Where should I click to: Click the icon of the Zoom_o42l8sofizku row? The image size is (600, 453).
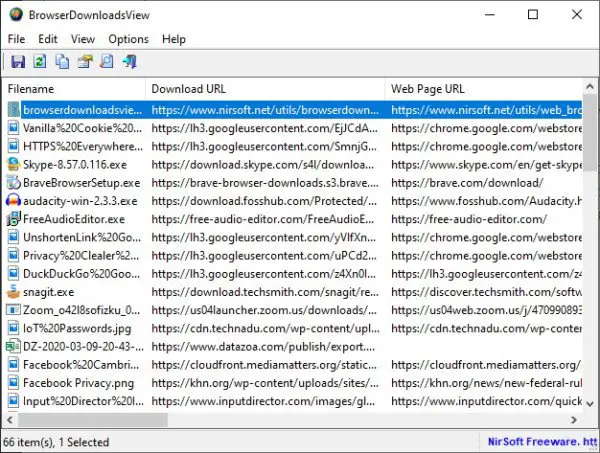coord(13,310)
